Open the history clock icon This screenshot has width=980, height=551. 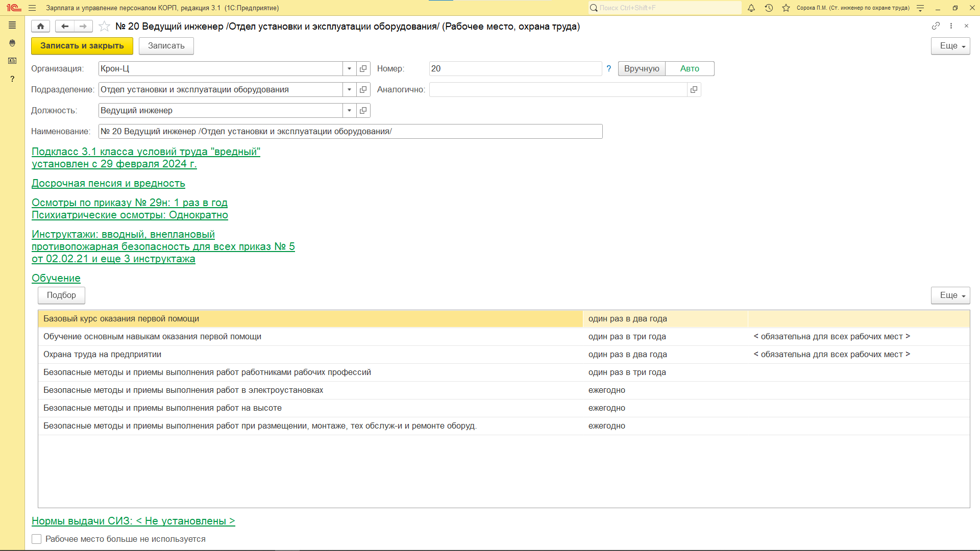click(769, 8)
